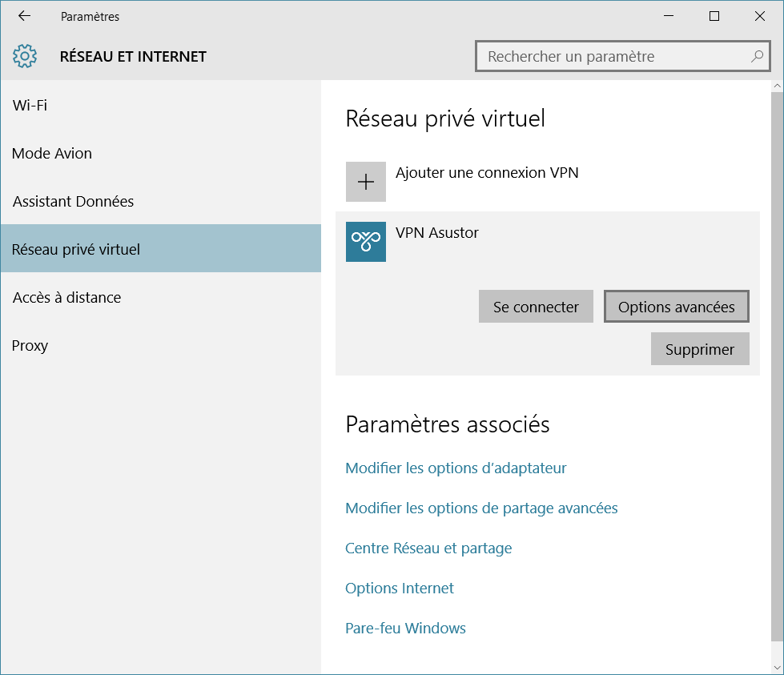This screenshot has width=784, height=675.
Task: Click the settings gear icon
Action: [x=26, y=56]
